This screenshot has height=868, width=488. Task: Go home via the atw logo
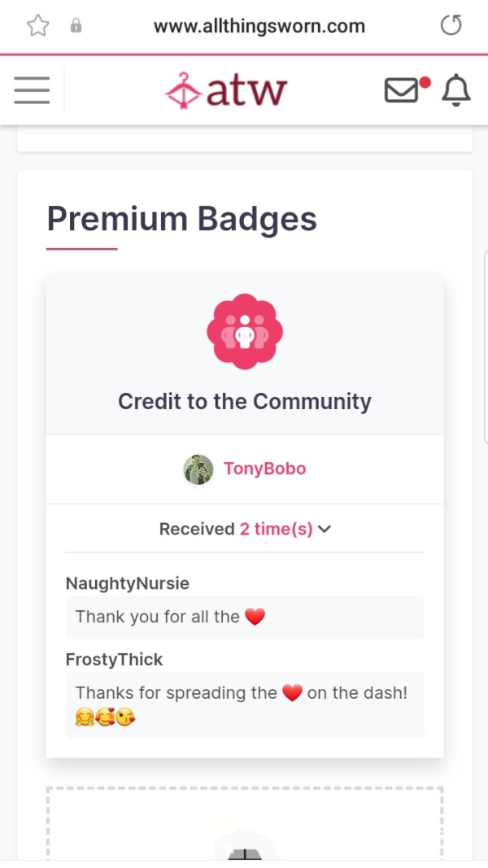[x=226, y=91]
